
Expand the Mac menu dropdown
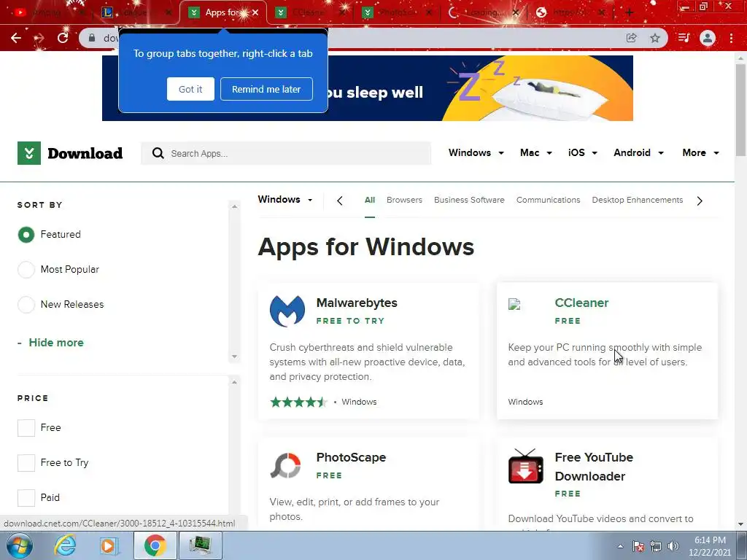536,153
